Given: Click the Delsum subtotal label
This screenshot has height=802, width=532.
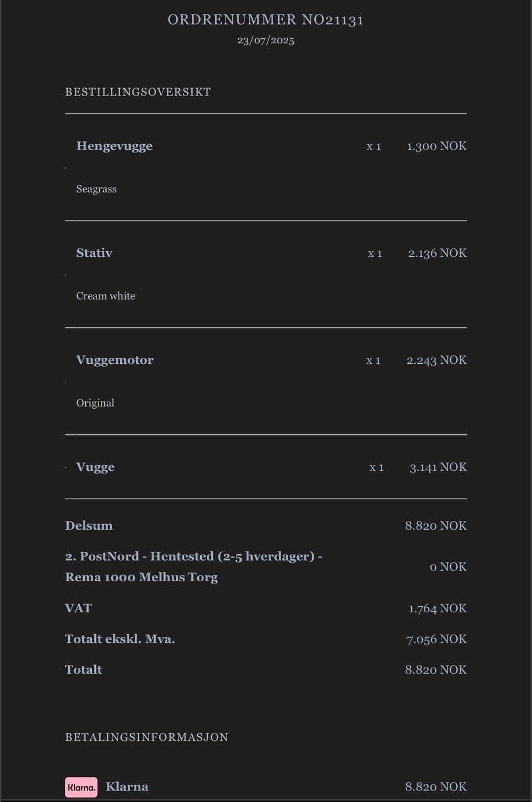Looking at the screenshot, I should click(x=89, y=526).
